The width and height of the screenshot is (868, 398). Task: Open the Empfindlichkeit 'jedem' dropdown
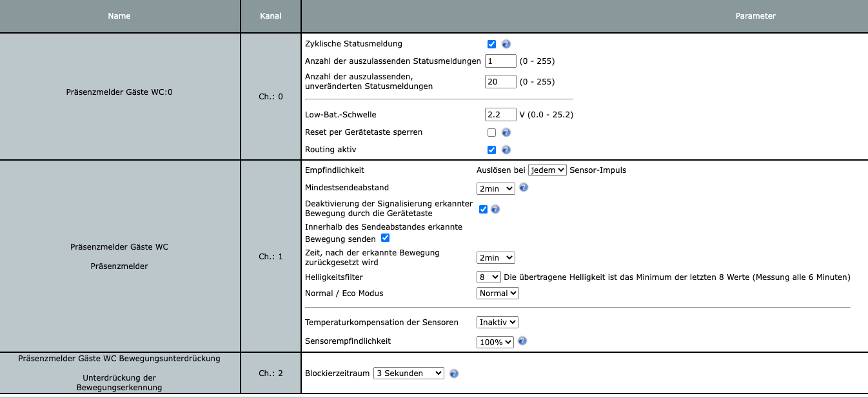tap(547, 170)
